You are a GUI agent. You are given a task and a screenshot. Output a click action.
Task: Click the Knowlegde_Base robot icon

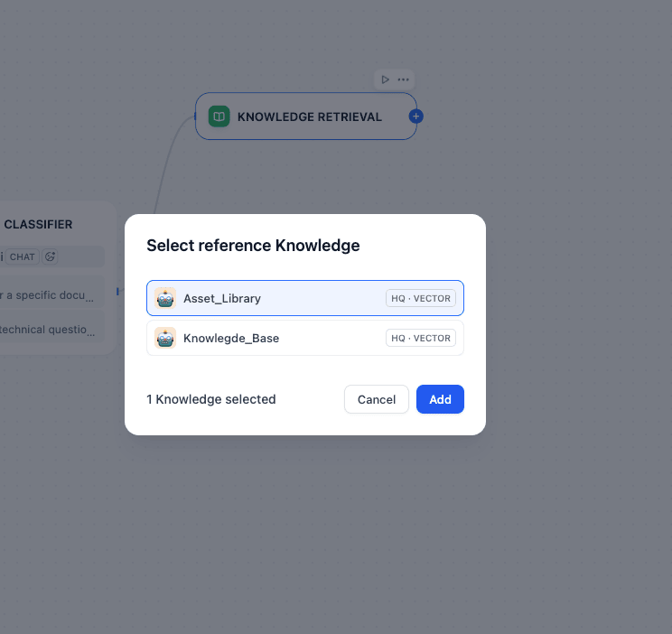coord(165,338)
